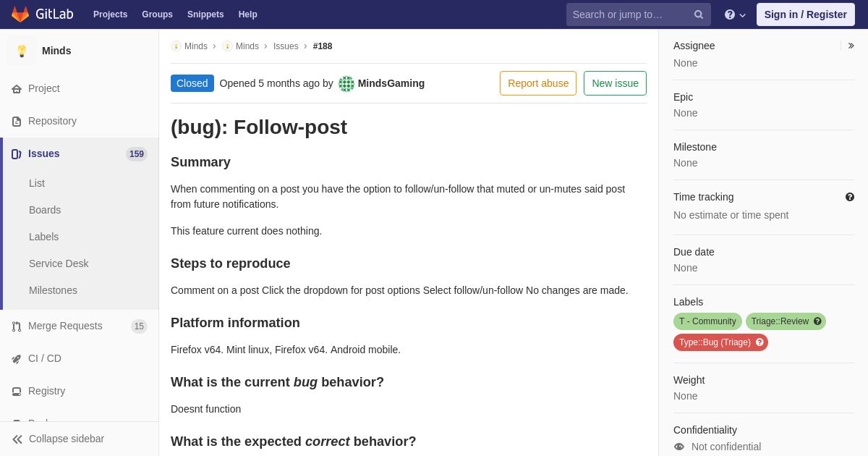Open the help dropdown menu

point(735,14)
